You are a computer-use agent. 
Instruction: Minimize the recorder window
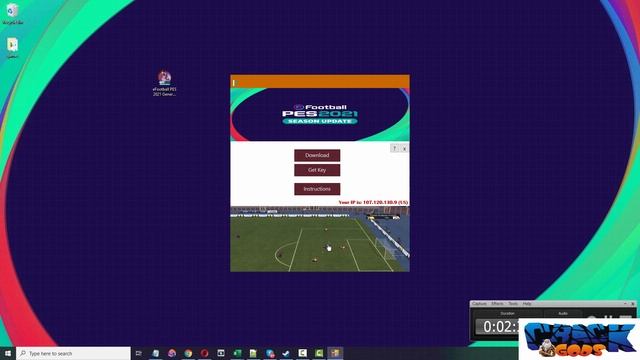625,304
